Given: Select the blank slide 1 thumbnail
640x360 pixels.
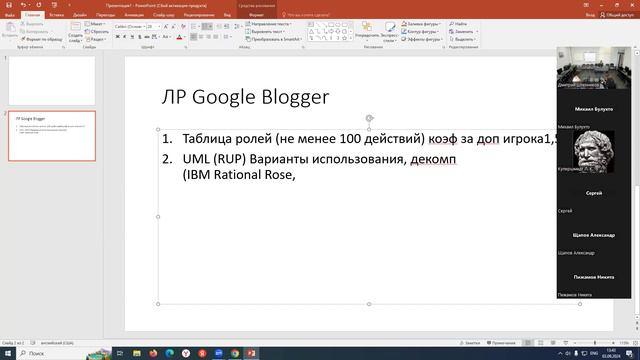Looking at the screenshot, I should tap(52, 80).
